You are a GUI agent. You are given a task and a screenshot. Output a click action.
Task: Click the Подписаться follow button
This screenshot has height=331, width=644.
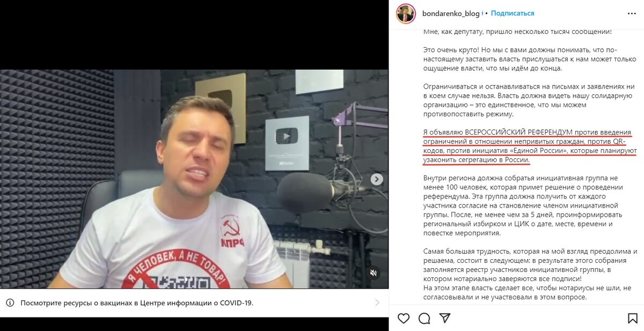[513, 13]
